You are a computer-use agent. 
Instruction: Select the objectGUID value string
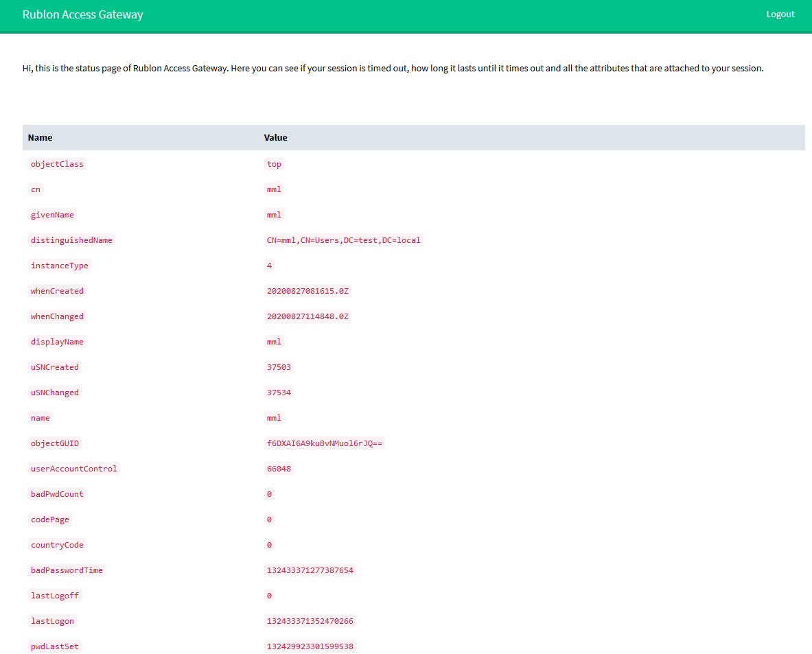click(325, 443)
